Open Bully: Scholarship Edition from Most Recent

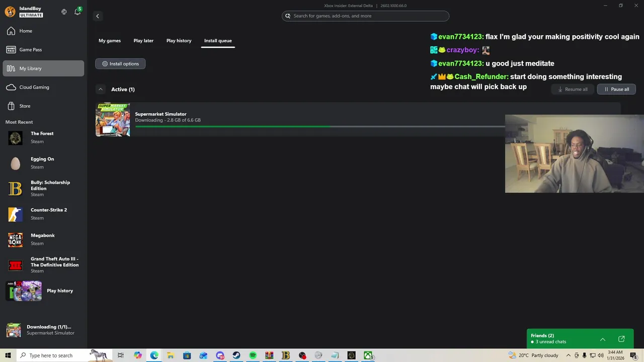coord(43,189)
